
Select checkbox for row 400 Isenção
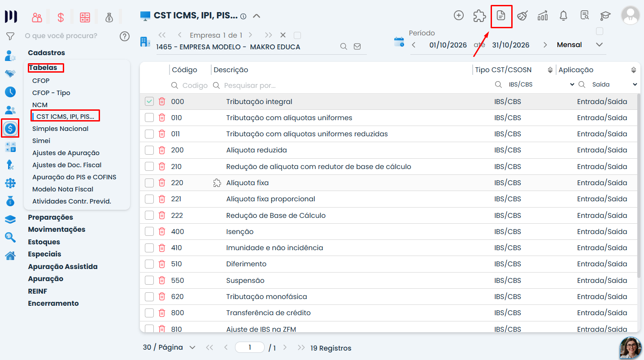pos(149,231)
